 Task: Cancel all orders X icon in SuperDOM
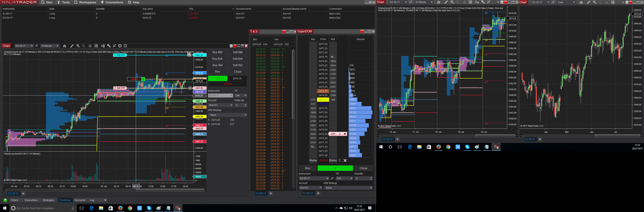[x=345, y=160]
